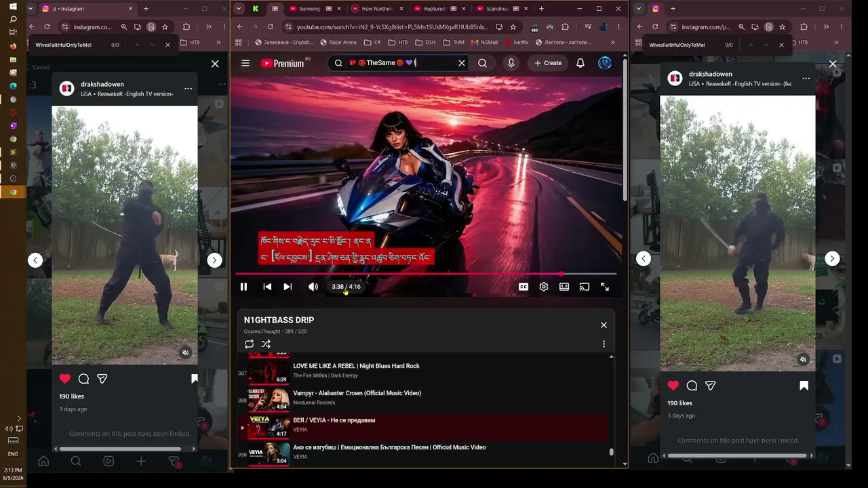The width and height of the screenshot is (868, 488).
Task: Submit the YouTube search with magnifier button
Action: coord(482,63)
